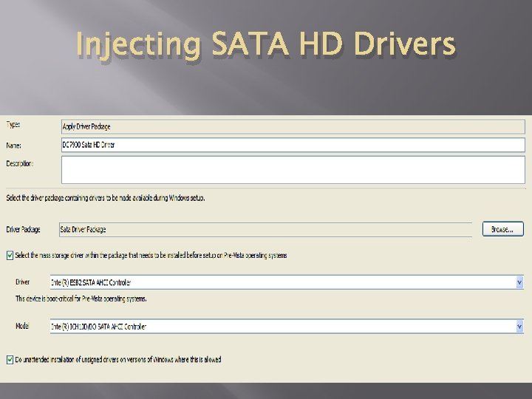Click the 'Select the driver package containing drivers' instruction text
Screen dimensions: 532x399
(106, 198)
